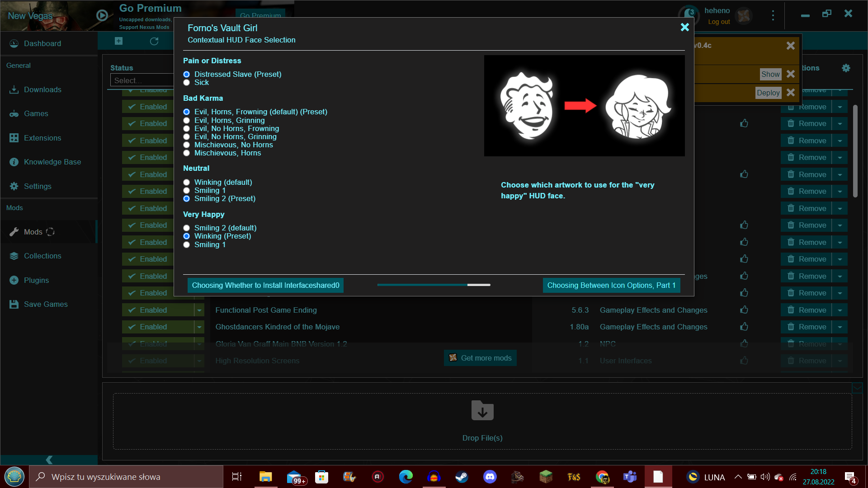
Task: Remove Ghostdancers Kindred of the Mojave mod
Action: click(806, 327)
